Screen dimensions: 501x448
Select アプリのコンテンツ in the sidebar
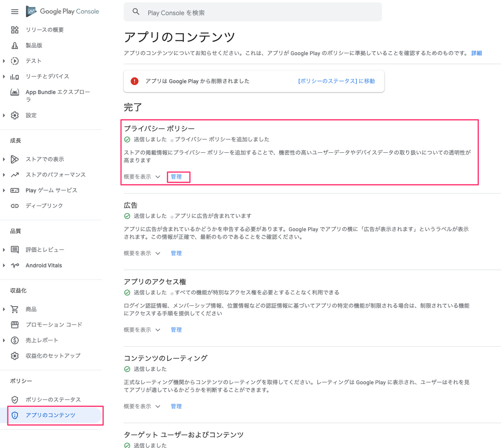pos(51,415)
